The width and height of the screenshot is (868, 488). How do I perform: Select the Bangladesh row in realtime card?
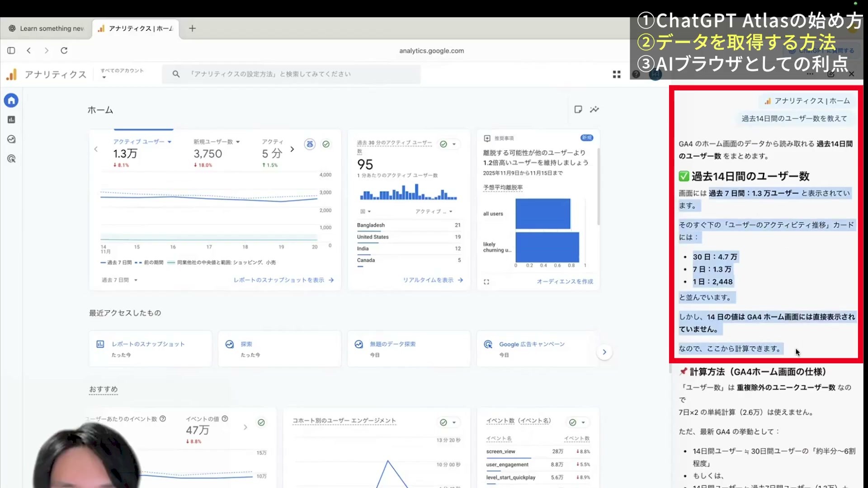409,225
